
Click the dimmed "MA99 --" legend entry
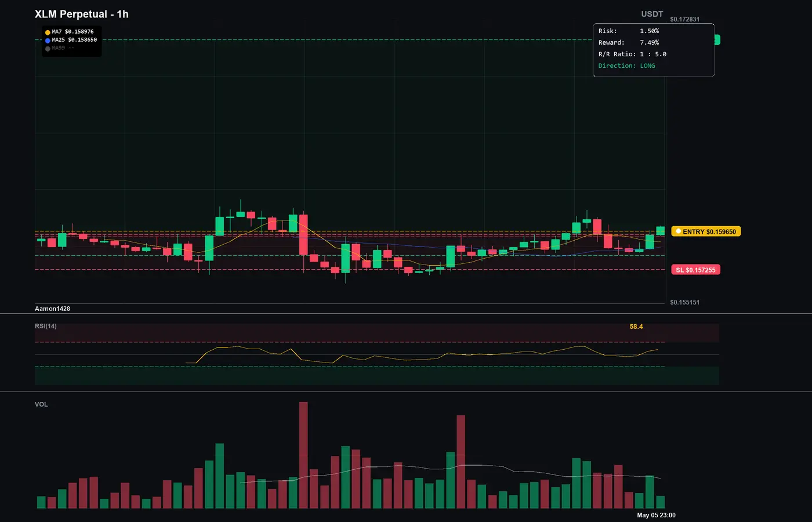coord(63,48)
